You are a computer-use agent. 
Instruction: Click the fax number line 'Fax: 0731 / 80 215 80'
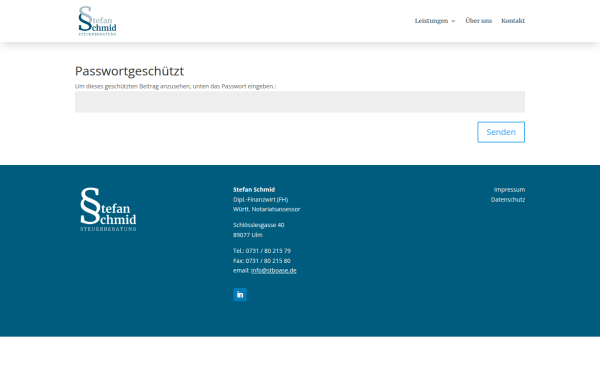[262, 261]
